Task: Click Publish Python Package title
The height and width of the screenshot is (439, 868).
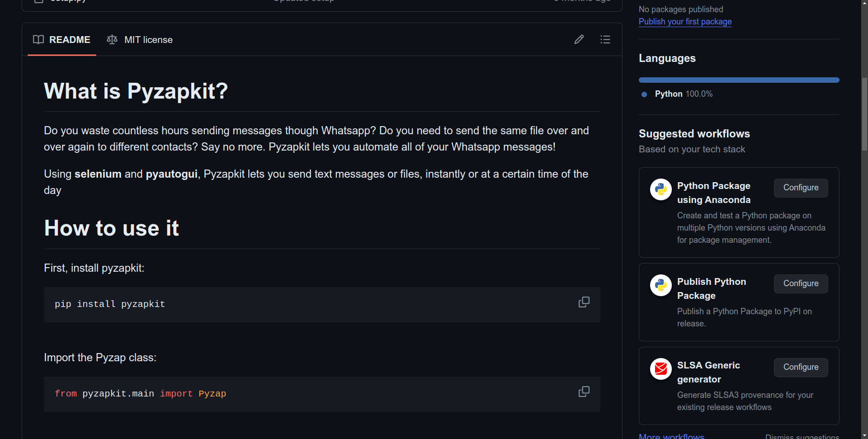Action: (x=712, y=288)
